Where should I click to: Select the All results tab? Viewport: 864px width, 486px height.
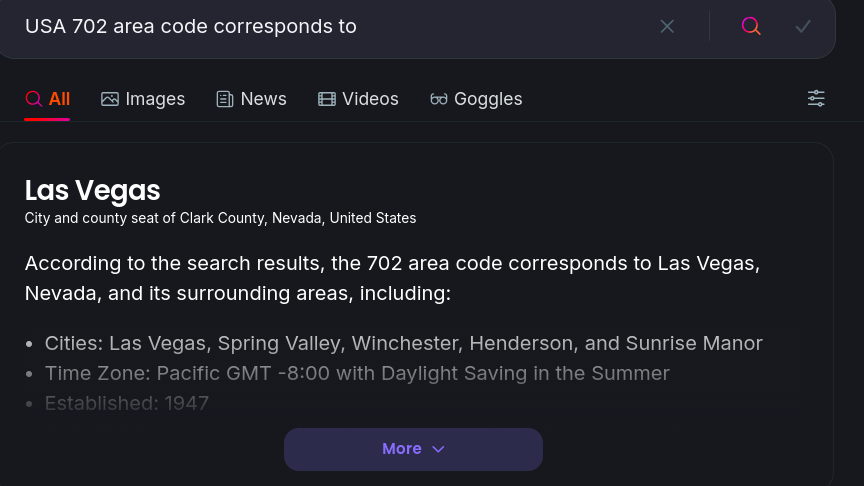click(x=47, y=99)
